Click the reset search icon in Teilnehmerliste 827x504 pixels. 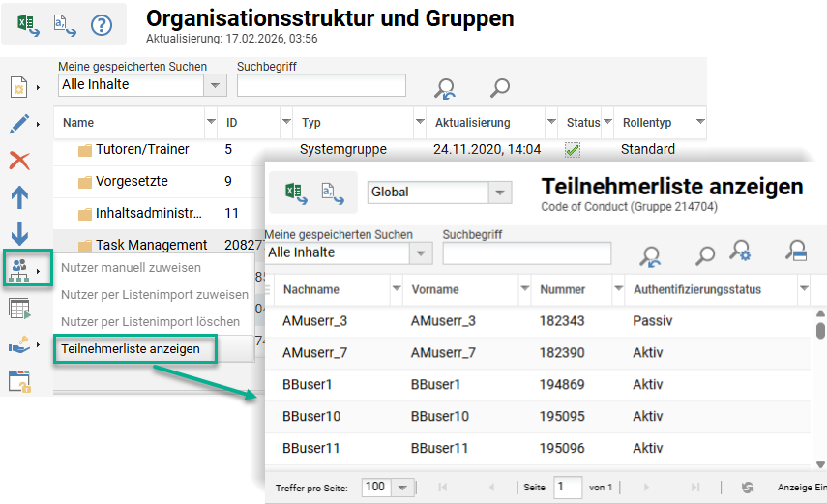tap(650, 256)
